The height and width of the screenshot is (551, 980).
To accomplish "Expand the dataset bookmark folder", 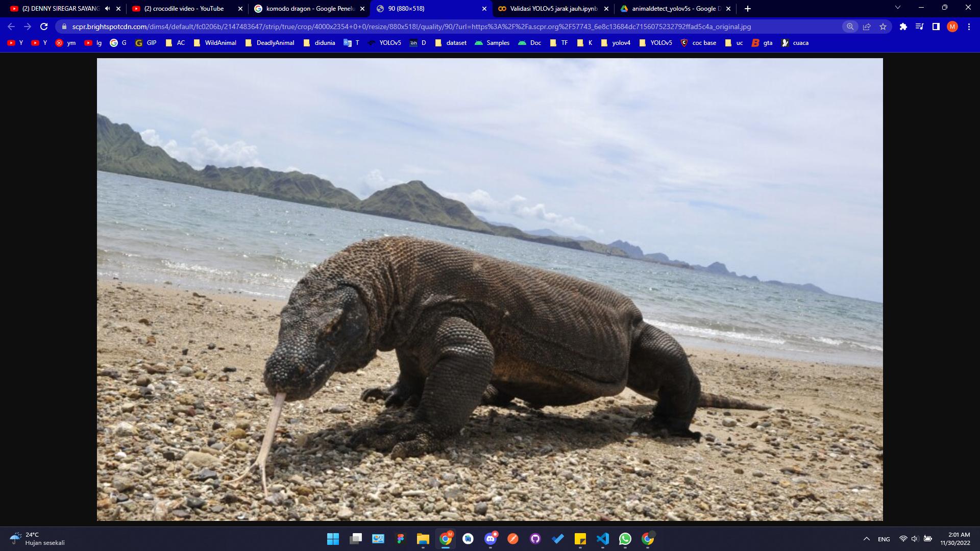I will [451, 43].
